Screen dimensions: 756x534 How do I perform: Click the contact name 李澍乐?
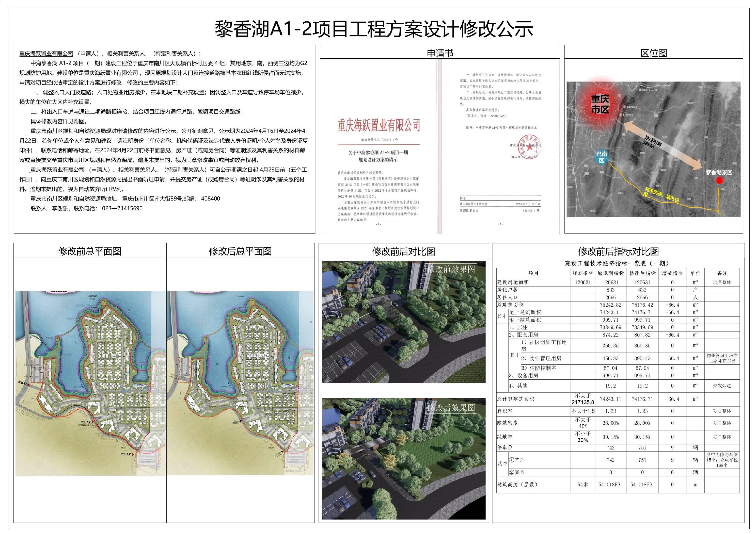[60, 208]
